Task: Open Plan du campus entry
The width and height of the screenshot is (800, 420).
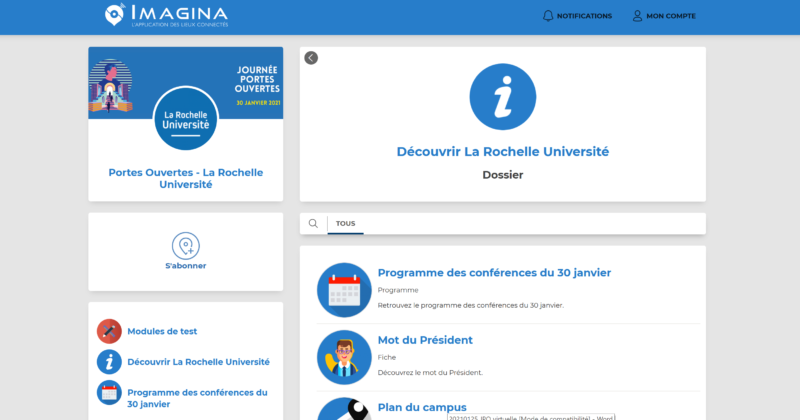Action: (x=421, y=407)
